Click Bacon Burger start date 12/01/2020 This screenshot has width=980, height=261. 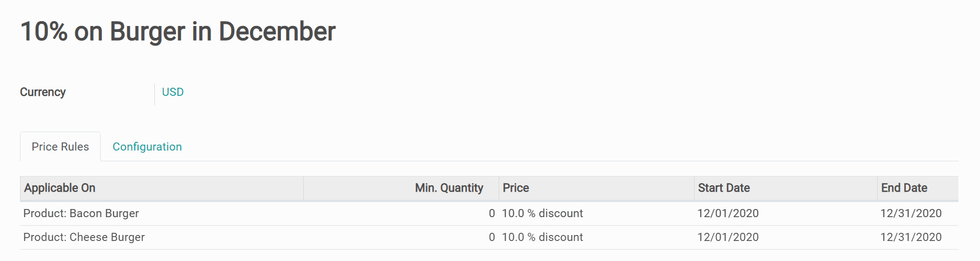[728, 213]
